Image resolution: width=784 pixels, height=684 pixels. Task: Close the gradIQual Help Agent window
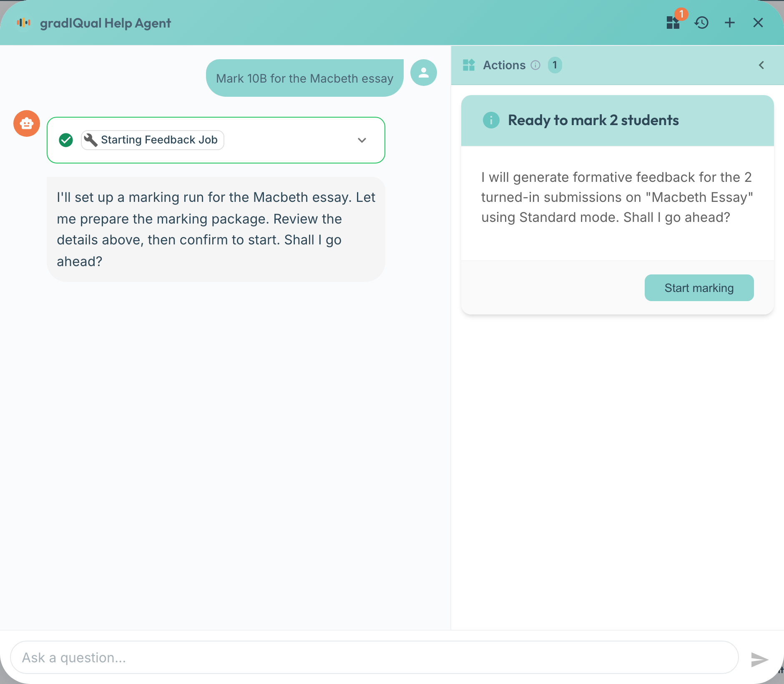758,23
